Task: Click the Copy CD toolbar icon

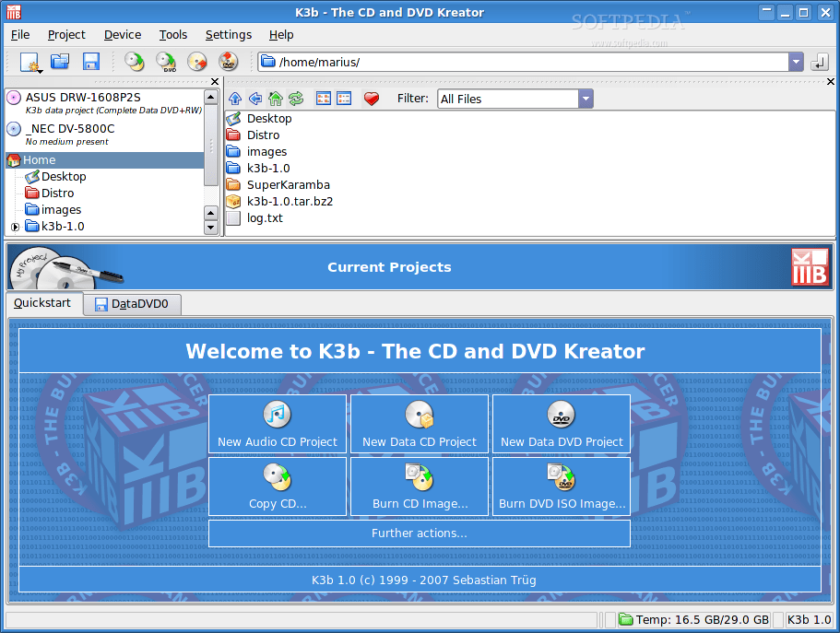Action: (x=135, y=62)
